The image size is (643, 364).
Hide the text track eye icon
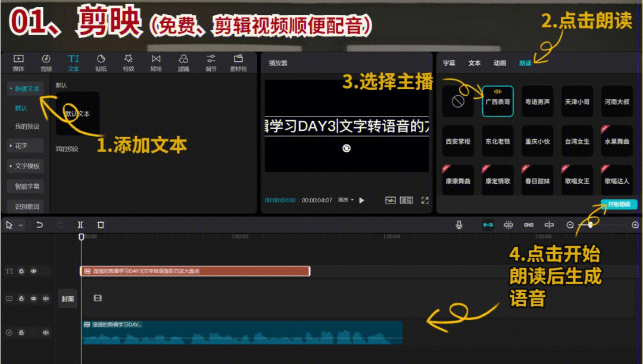tap(33, 271)
